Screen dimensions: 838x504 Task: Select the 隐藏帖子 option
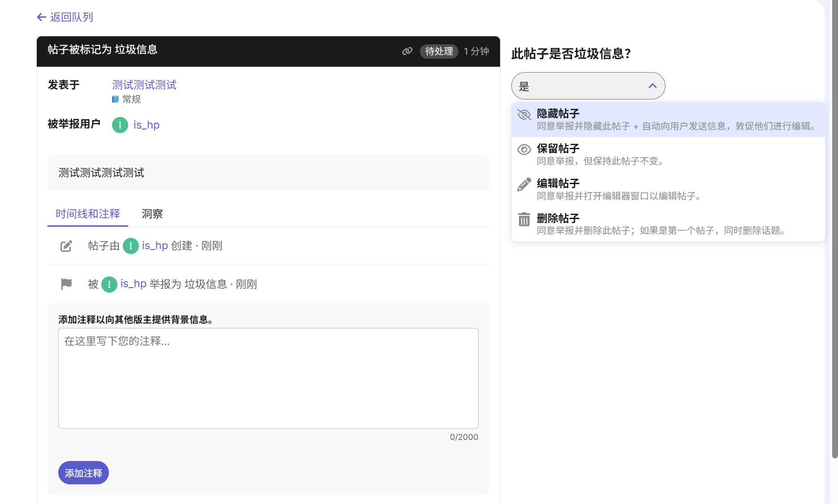click(x=668, y=120)
